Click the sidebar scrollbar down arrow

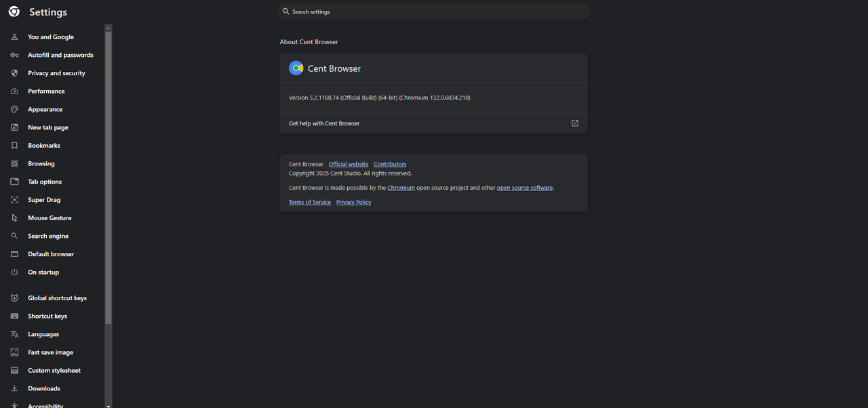[x=108, y=405]
